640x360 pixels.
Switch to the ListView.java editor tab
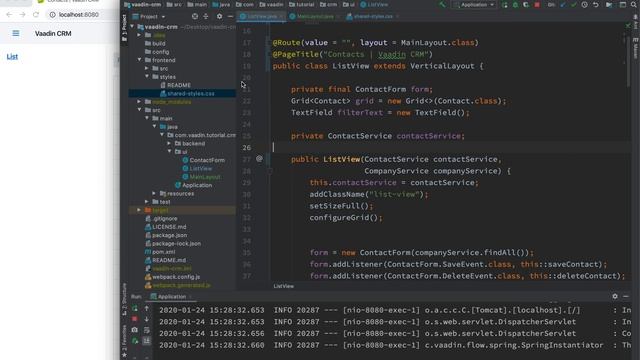point(262,17)
